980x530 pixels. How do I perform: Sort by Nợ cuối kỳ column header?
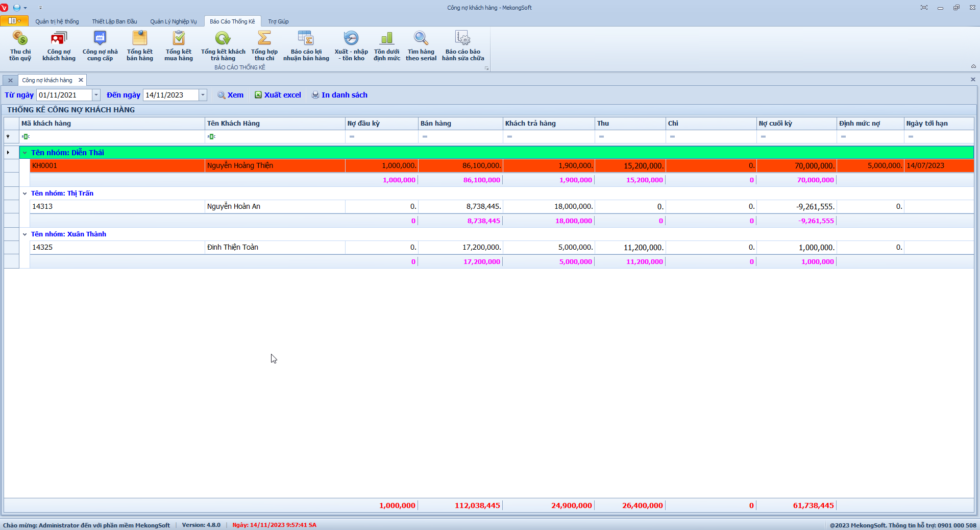[796, 124]
